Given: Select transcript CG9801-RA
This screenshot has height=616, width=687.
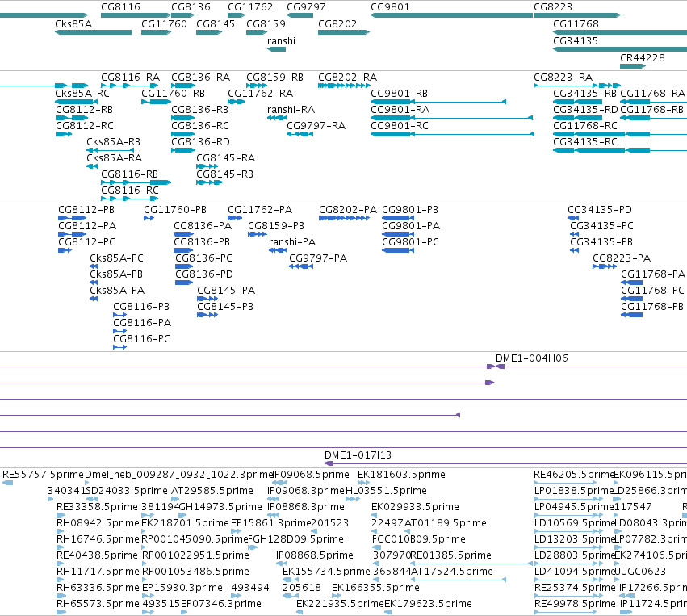Looking at the screenshot, I should (452, 118).
